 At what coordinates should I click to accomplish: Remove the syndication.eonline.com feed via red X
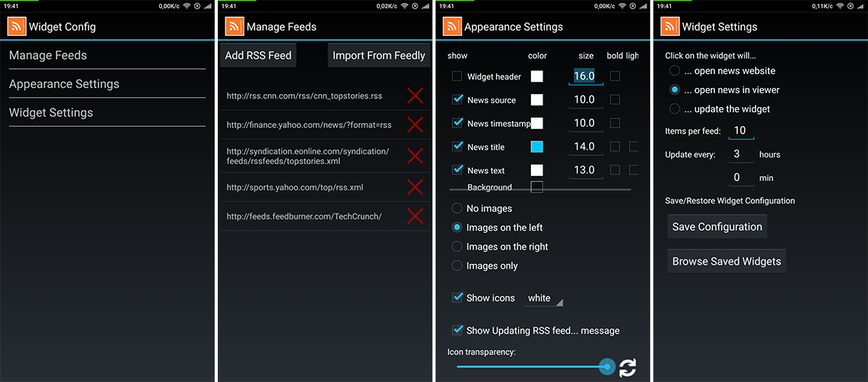click(x=415, y=156)
